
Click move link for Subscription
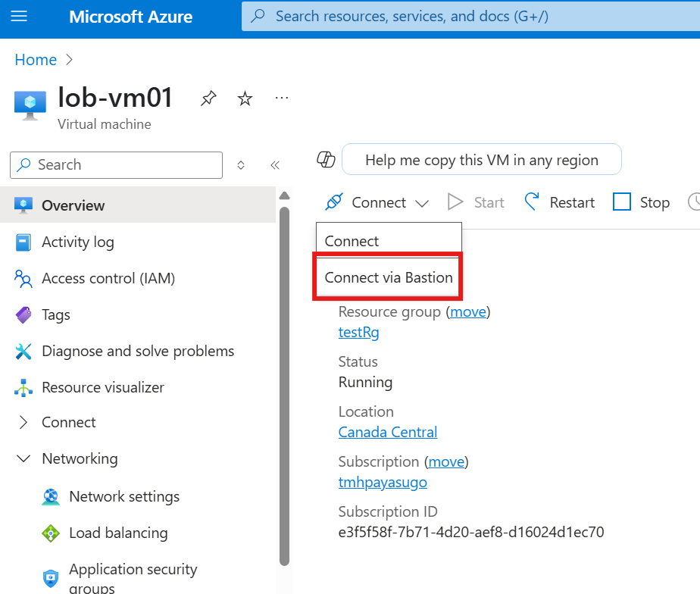[x=446, y=461]
